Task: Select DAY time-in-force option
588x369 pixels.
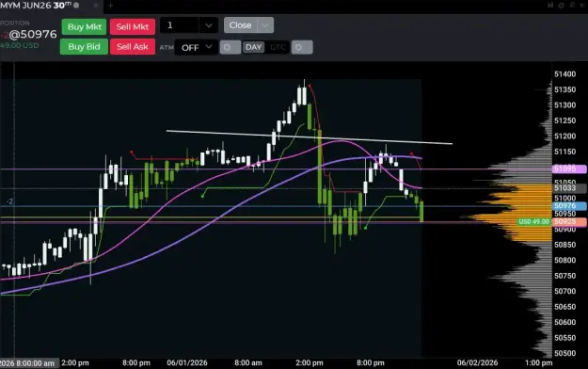Action: [253, 47]
